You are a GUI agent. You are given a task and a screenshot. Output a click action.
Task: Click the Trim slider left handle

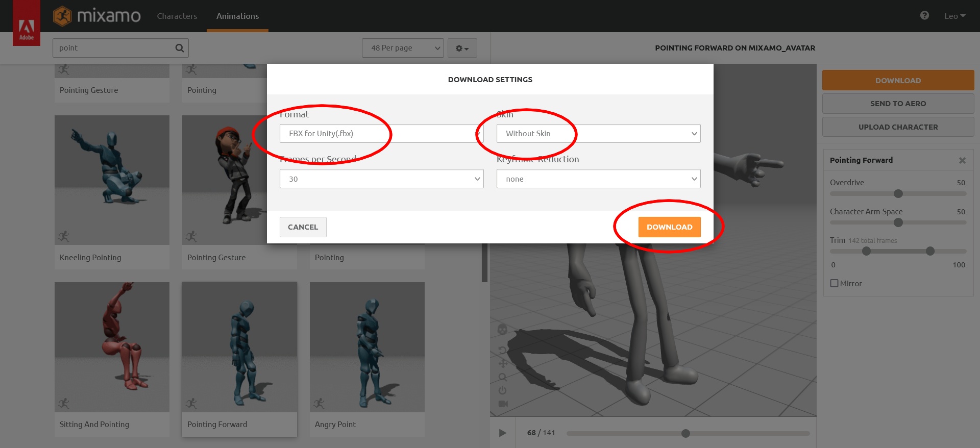[866, 251]
